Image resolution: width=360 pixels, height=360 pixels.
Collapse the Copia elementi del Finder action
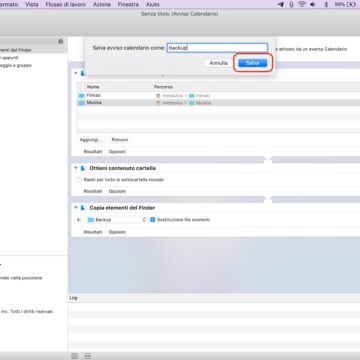pos(76,207)
